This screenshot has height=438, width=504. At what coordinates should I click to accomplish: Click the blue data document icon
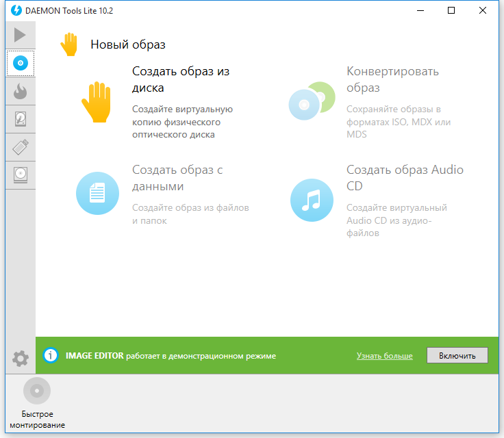(x=97, y=193)
